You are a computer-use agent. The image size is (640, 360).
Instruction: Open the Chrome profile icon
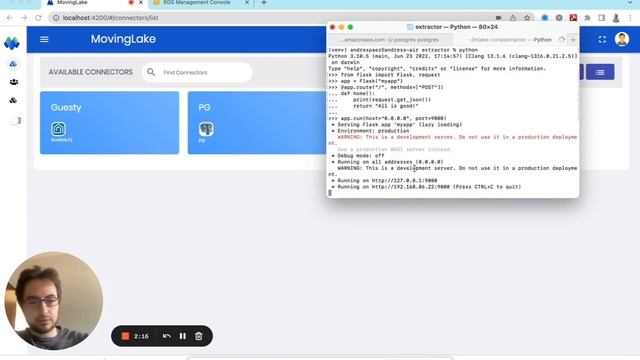[x=616, y=18]
